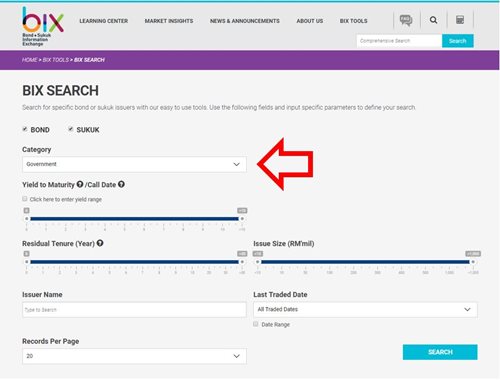The width and height of the screenshot is (500, 380).
Task: Enable 'Click here to enter yield range'
Action: 25,199
